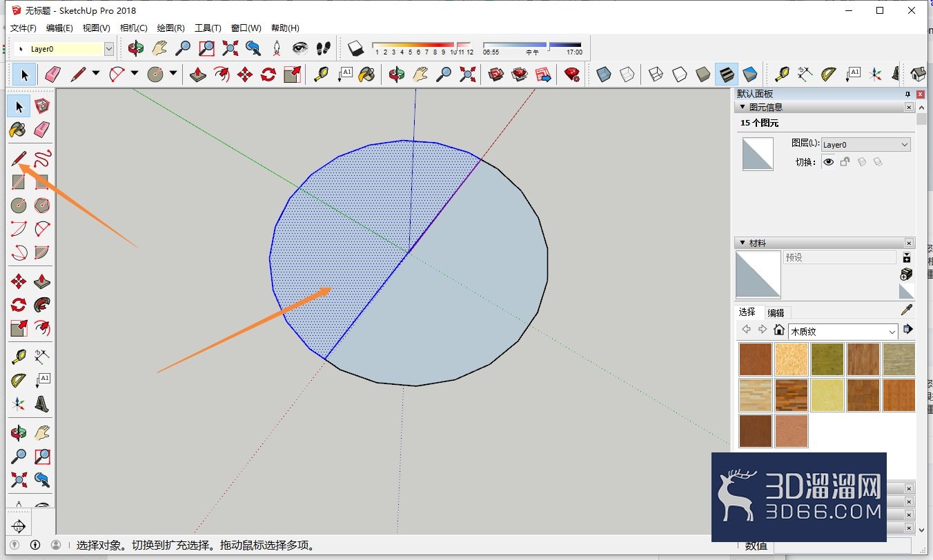Viewport: 933px width, 560px height.
Task: Click the Materials preview thumbnail
Action: [x=758, y=274]
